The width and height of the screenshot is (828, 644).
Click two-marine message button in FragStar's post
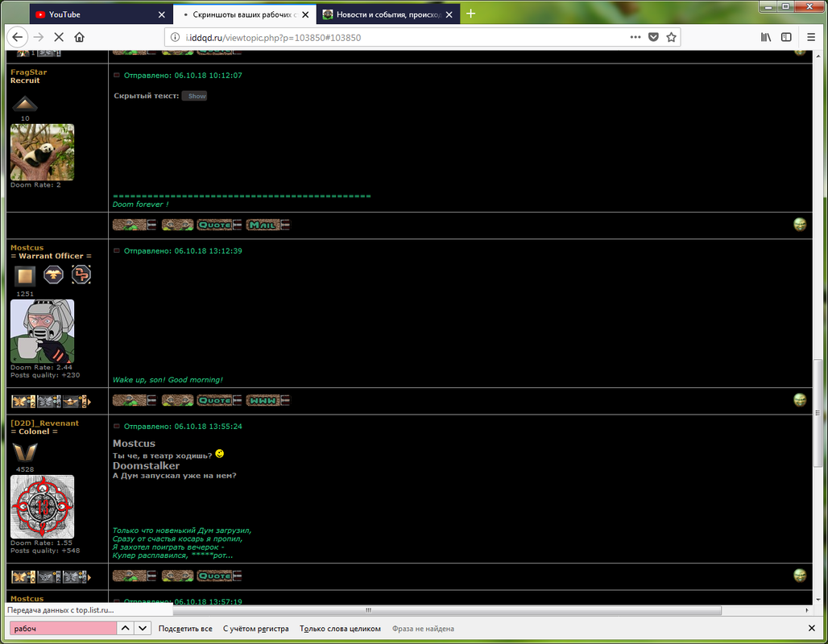click(x=177, y=225)
